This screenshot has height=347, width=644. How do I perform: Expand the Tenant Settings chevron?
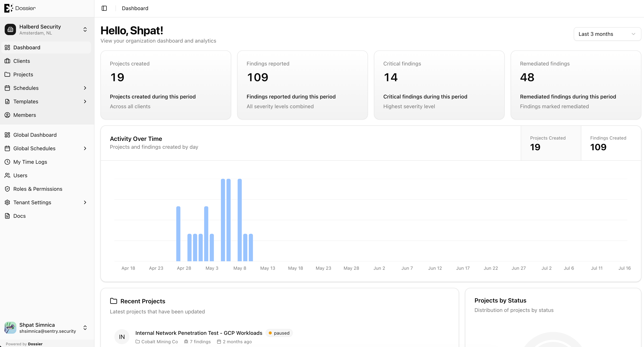(x=85, y=202)
